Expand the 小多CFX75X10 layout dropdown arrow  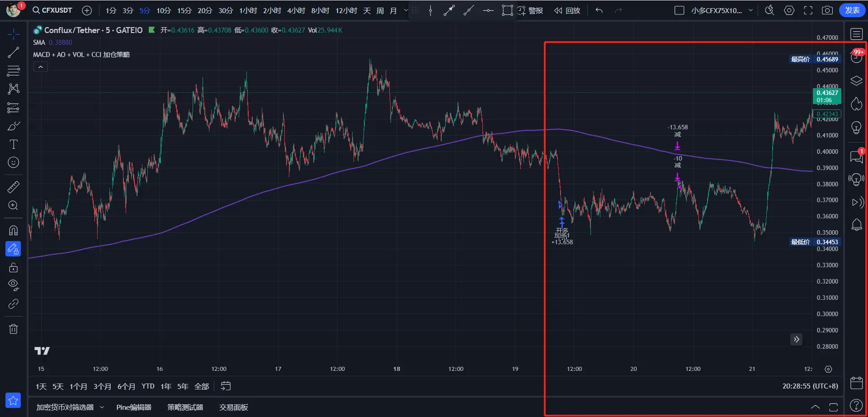(x=751, y=10)
